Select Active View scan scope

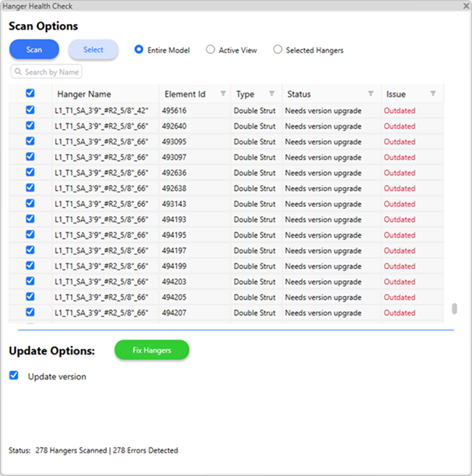[210, 49]
